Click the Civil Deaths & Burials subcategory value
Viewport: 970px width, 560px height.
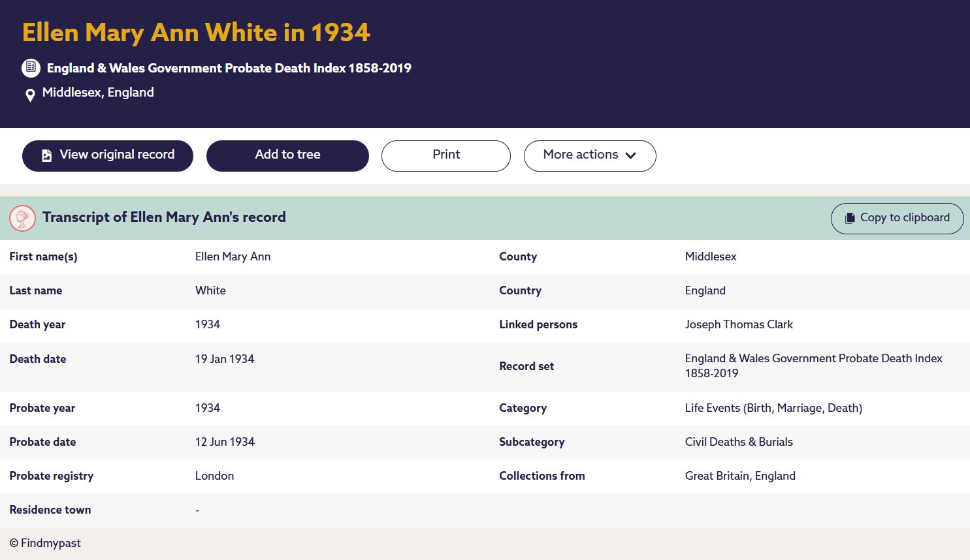click(738, 442)
